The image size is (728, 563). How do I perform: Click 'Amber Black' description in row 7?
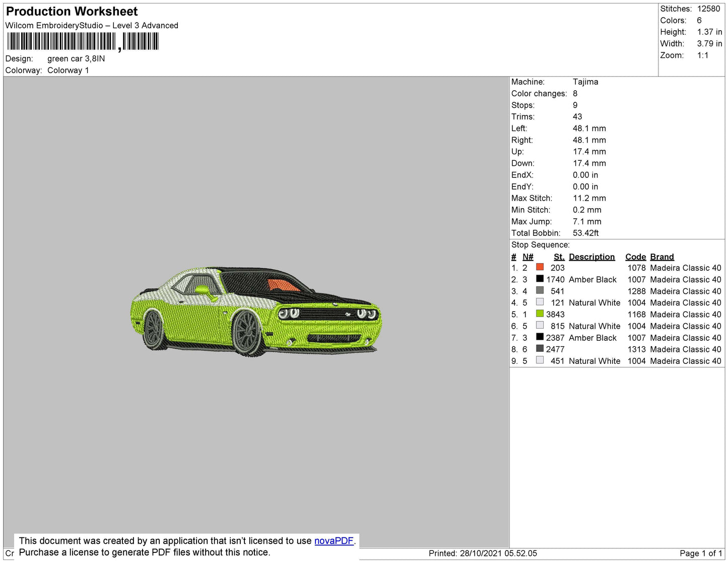click(x=592, y=338)
